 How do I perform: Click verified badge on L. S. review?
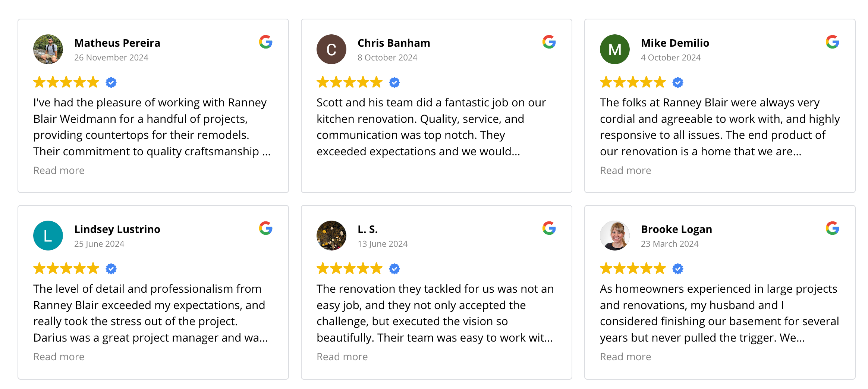tap(394, 269)
